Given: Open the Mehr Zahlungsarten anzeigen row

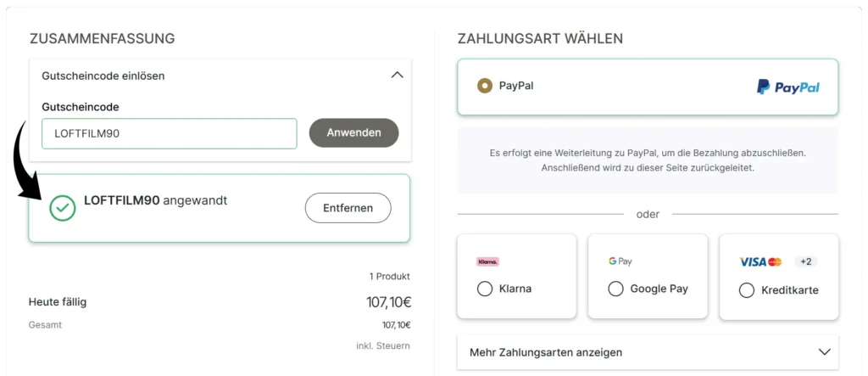Looking at the screenshot, I should click(648, 352).
